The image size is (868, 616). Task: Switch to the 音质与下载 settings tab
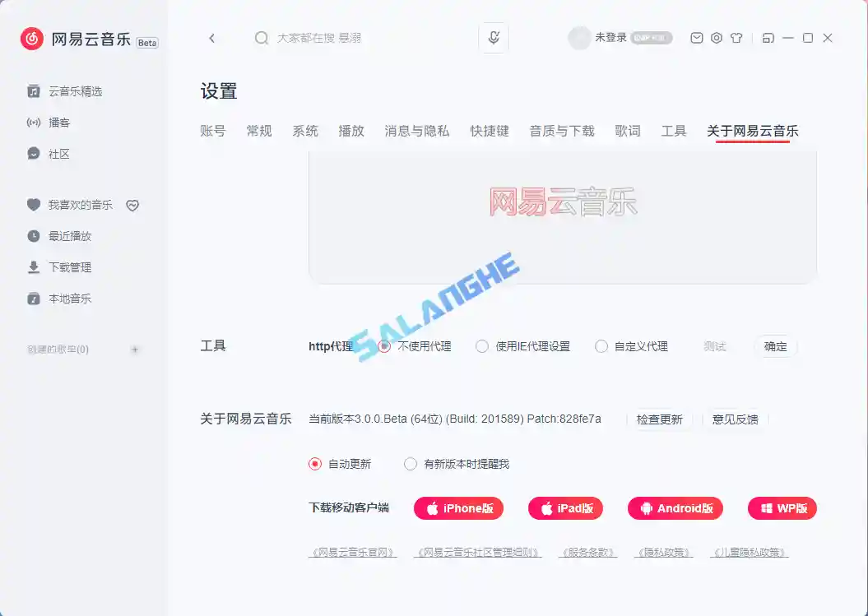point(561,130)
